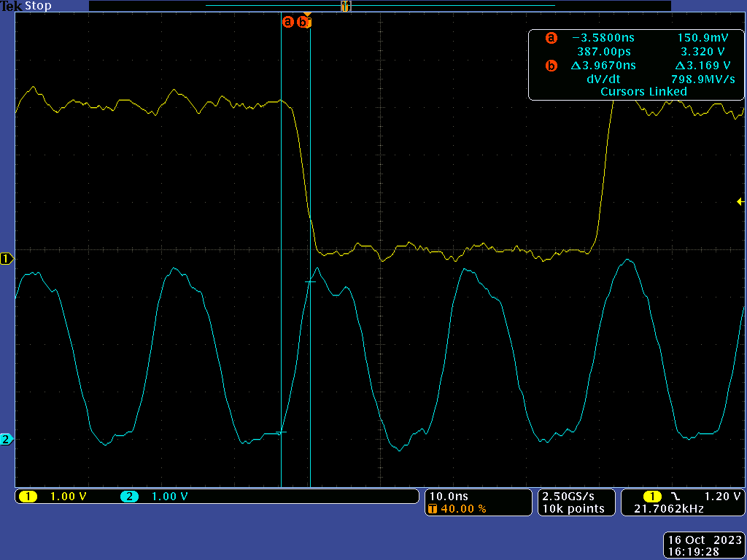This screenshot has height=560, width=747.
Task: Select channel 2 ground reference marker
Action: pyautogui.click(x=7, y=439)
